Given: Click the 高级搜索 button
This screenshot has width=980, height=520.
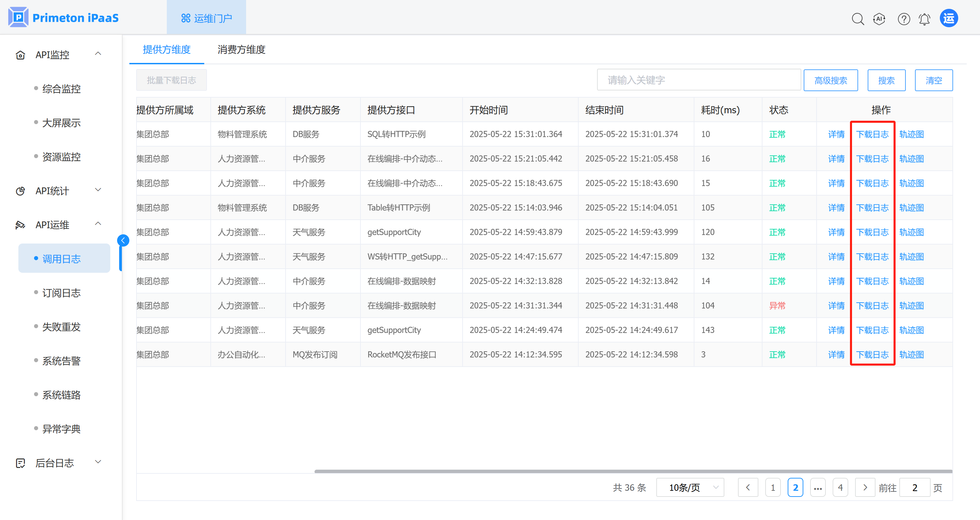Looking at the screenshot, I should [x=831, y=80].
